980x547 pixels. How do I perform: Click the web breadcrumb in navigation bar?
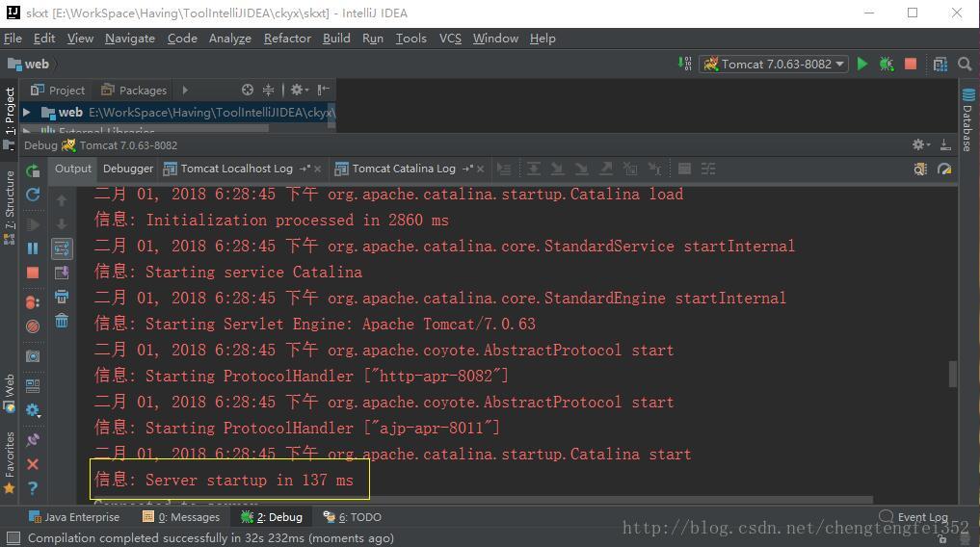28,64
